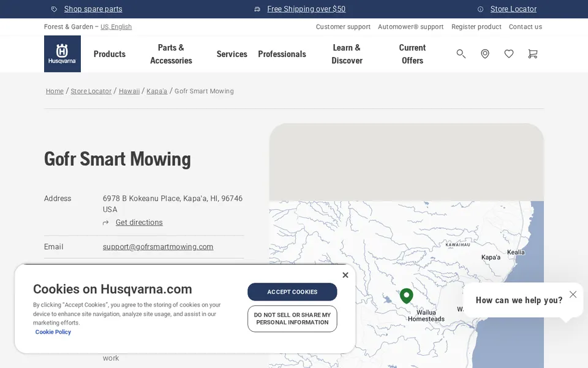Viewport: 588px width, 368px height.
Task: Click Register product link
Action: (x=477, y=26)
